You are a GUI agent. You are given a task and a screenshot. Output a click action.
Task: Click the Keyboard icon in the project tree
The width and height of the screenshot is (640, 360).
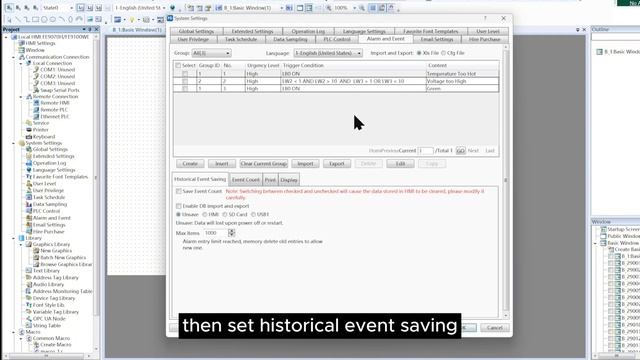29,136
